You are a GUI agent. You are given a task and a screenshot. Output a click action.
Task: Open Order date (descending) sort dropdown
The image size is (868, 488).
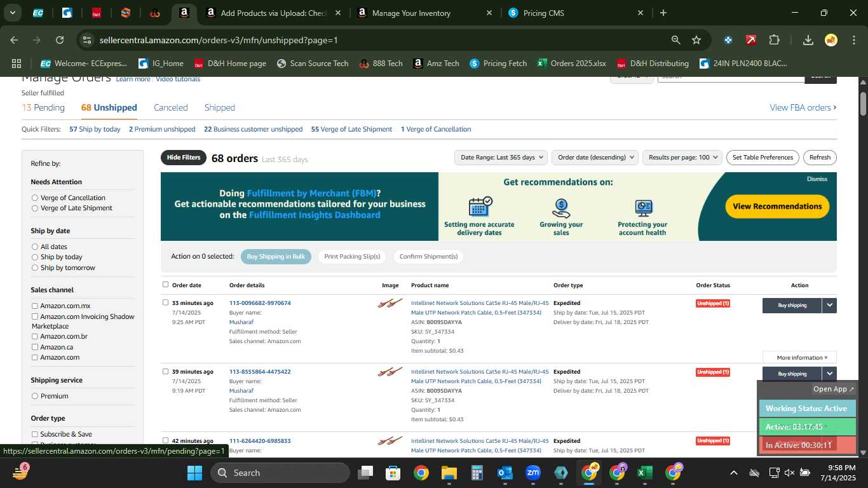(x=594, y=157)
